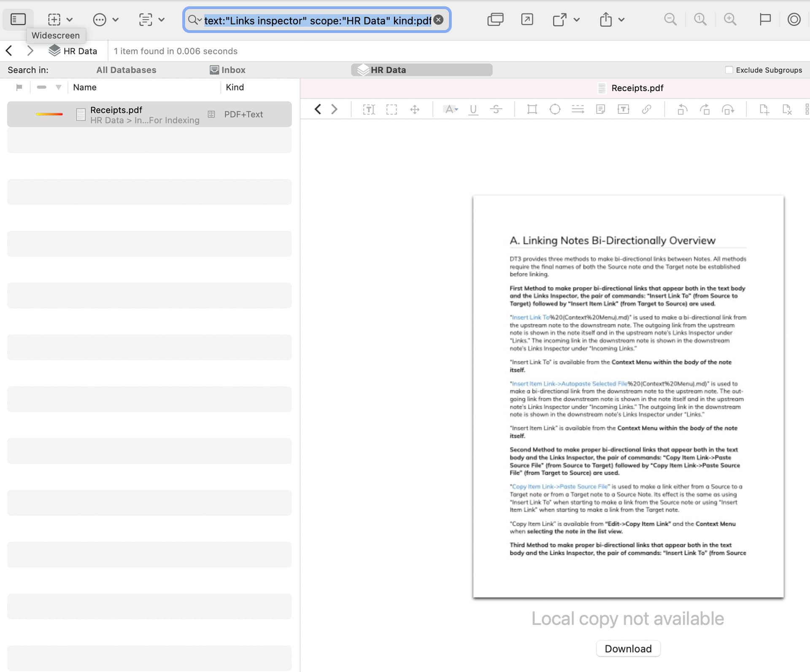The height and width of the screenshot is (672, 810).
Task: Rotate the PDF page left
Action: (x=682, y=110)
